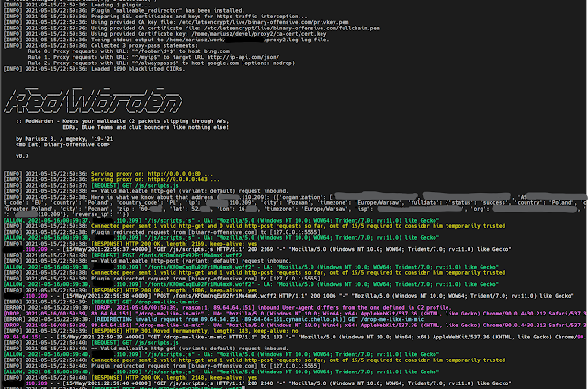This screenshot has height=389, width=588.
Task: Select 'Collected 3 proxy-pass statements:' line
Action: coord(100,46)
